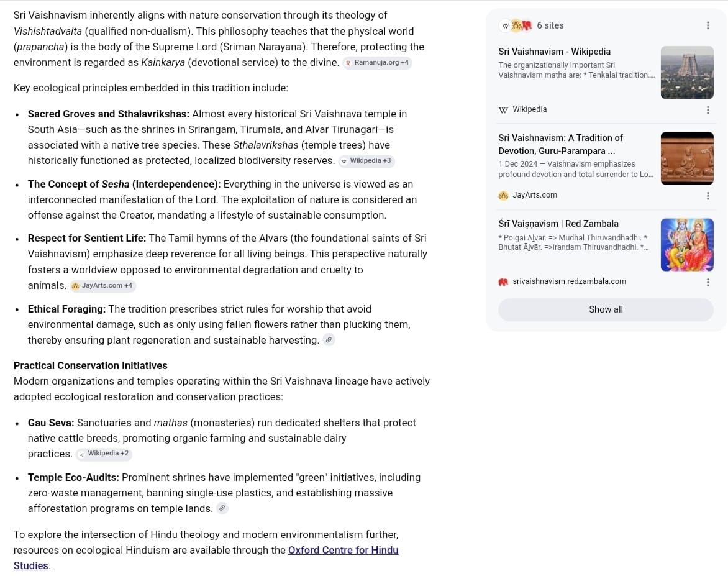Screen dimensions: 728x576
Task: Click the carved relief thumbnail for JayArts
Action: point(686,158)
